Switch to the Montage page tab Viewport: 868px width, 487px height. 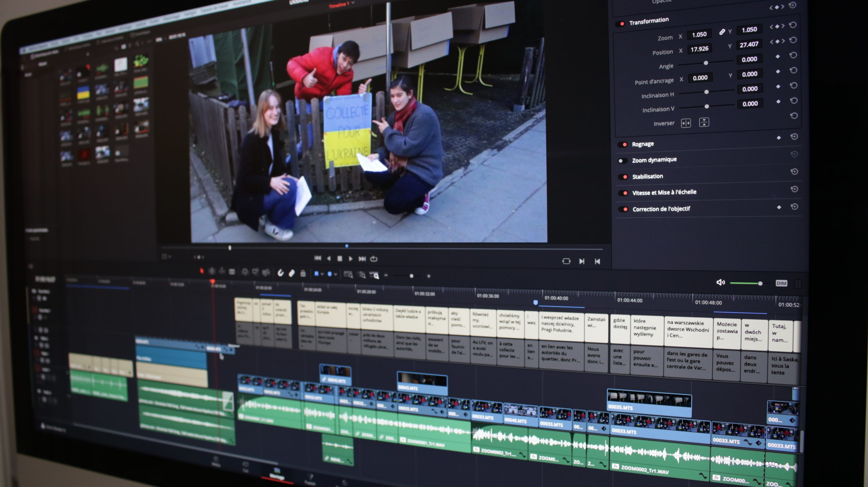(277, 473)
